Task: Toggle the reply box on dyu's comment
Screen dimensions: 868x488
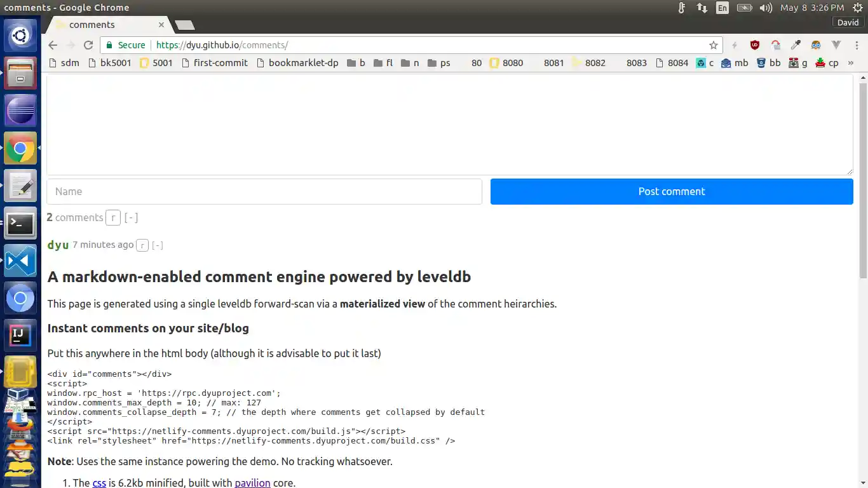Action: pos(142,245)
